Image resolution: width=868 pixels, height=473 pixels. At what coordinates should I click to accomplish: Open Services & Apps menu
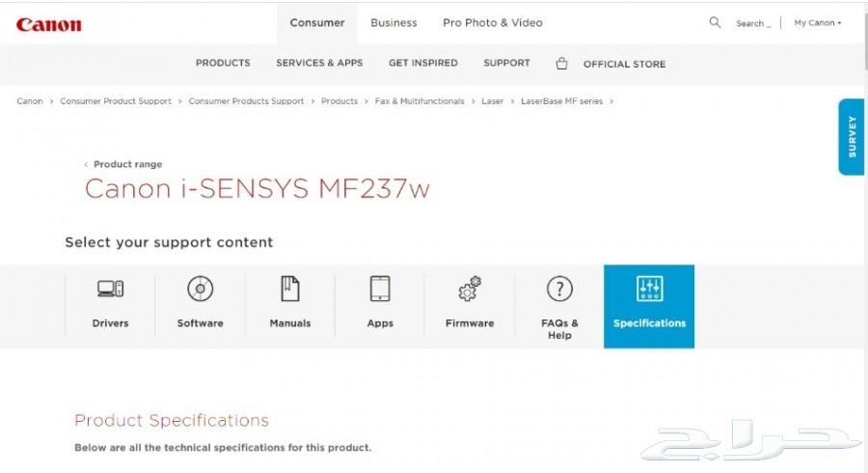[x=319, y=63]
